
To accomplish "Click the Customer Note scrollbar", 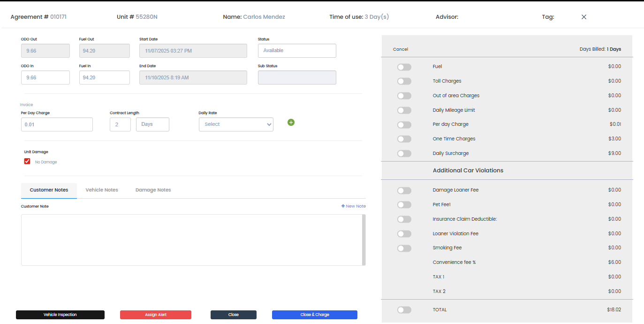I will coord(364,240).
